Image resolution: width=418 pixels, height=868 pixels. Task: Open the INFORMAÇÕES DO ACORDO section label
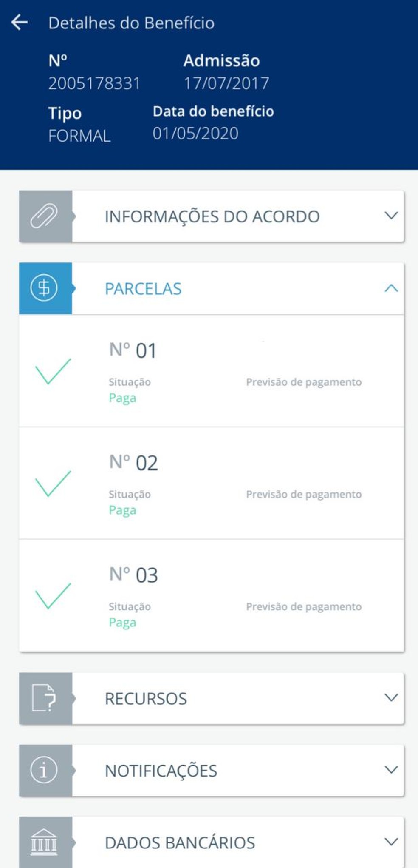(212, 216)
